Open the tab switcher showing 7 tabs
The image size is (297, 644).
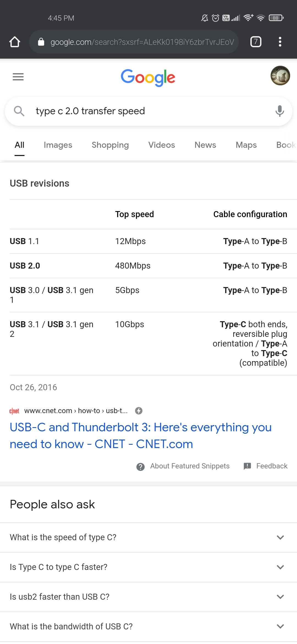pyautogui.click(x=255, y=42)
